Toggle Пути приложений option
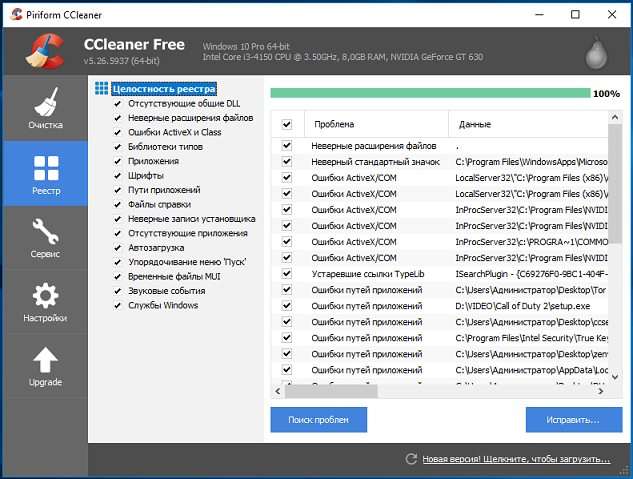The image size is (633, 479). point(117,190)
